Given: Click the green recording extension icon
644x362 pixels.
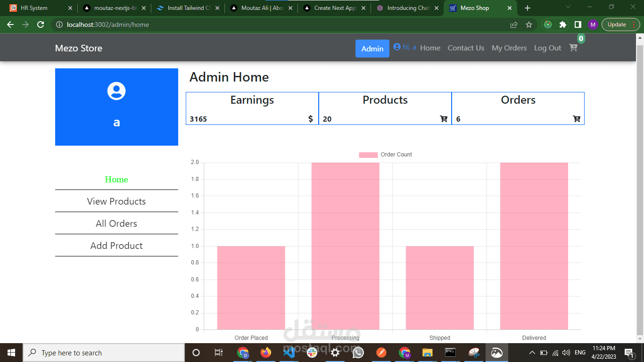Looking at the screenshot, I should tap(548, 25).
